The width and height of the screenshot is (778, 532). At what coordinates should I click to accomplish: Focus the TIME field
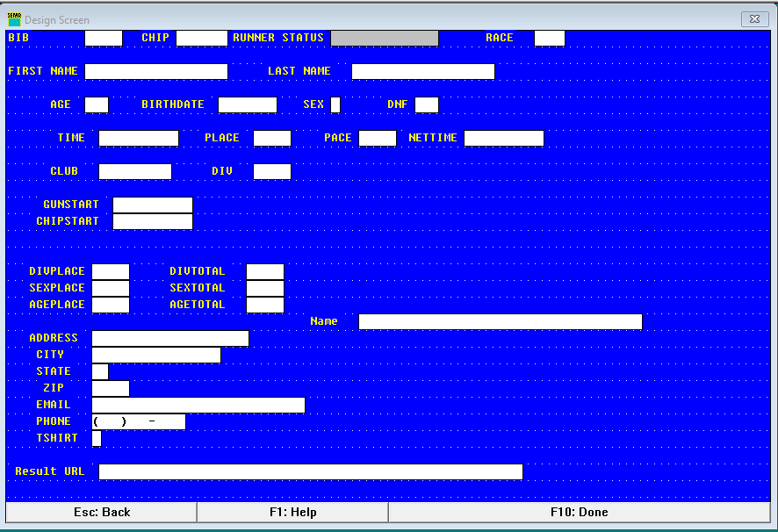pyautogui.click(x=139, y=138)
